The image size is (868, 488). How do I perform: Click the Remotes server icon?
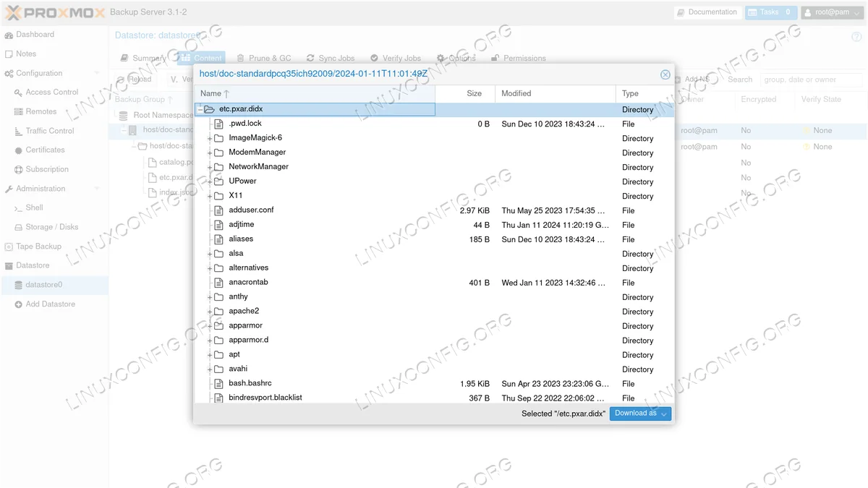19,112
